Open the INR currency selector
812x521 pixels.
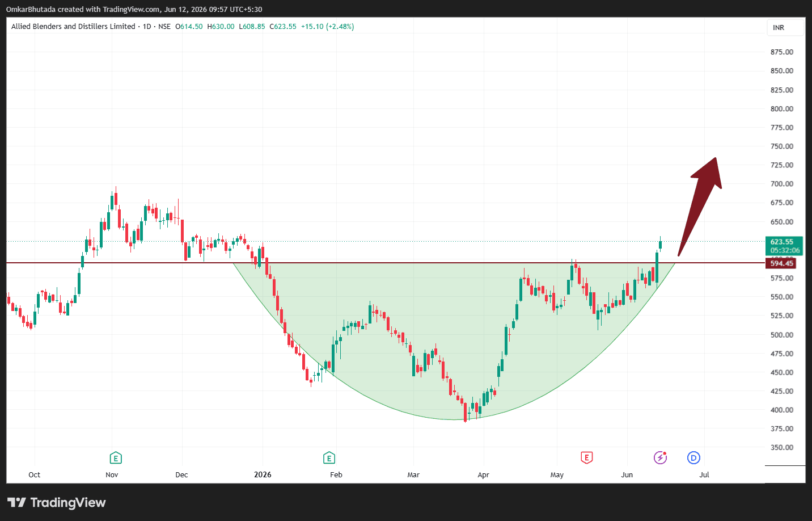click(x=785, y=27)
